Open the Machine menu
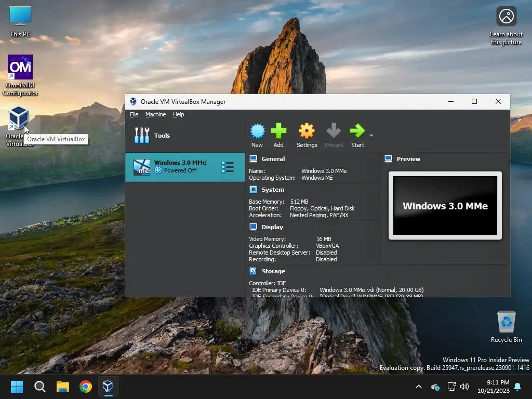The image size is (532, 399). click(x=156, y=114)
